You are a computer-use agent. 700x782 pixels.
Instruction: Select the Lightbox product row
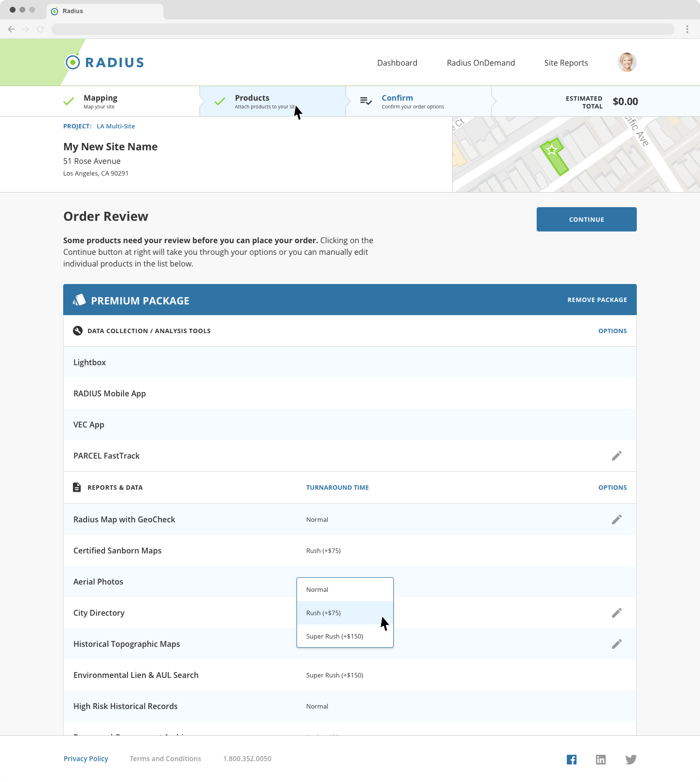click(350, 362)
